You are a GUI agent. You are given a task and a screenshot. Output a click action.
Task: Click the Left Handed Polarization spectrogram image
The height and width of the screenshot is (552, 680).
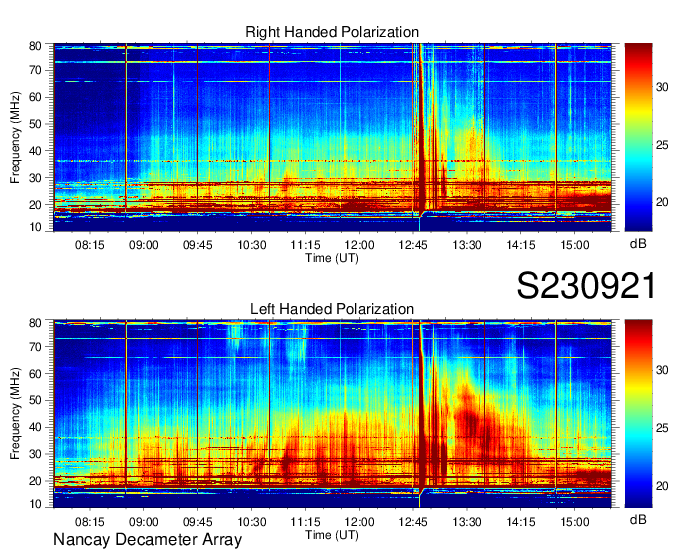[332, 414]
